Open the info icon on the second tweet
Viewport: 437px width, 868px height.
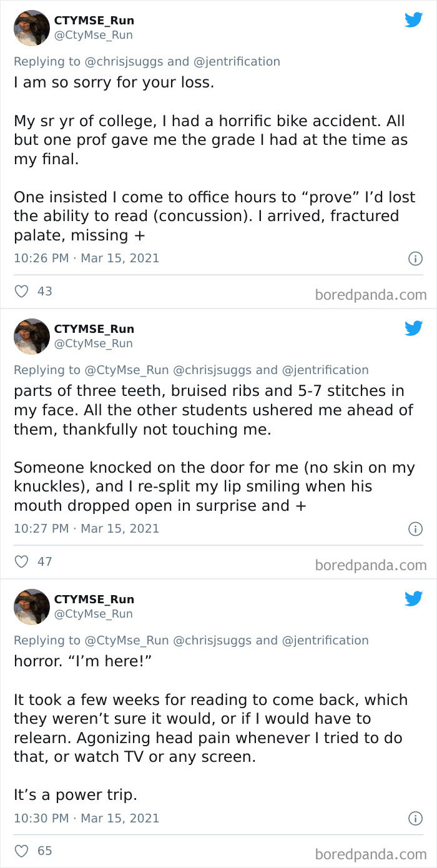tap(415, 529)
